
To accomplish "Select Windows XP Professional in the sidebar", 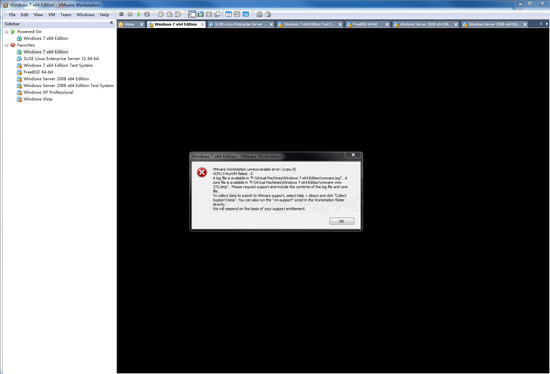I will pyautogui.click(x=48, y=92).
